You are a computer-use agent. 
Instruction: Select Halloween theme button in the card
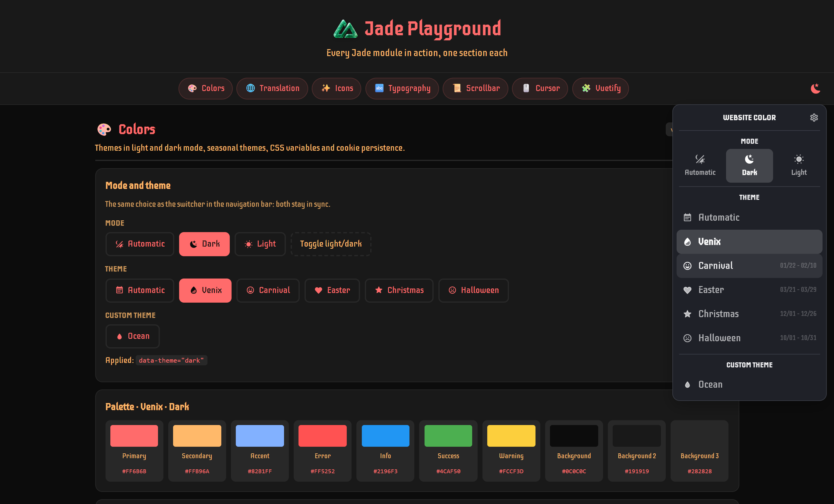pos(473,290)
